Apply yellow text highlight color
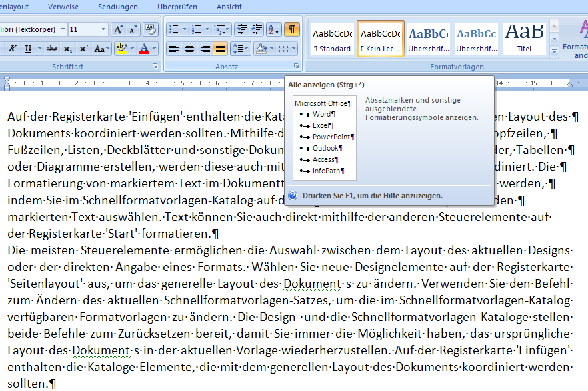 pos(121,49)
